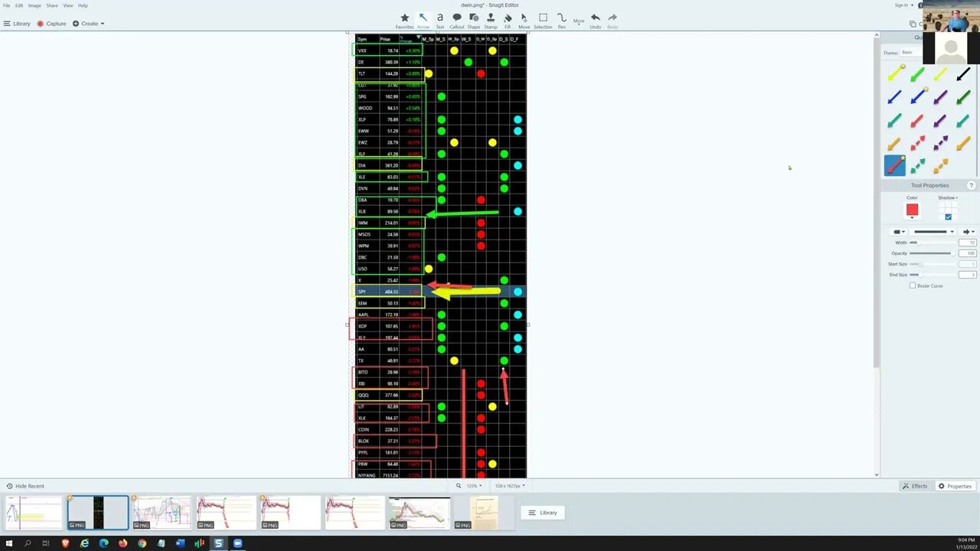
Task: Open the image dimensions dropdown
Action: point(510,486)
